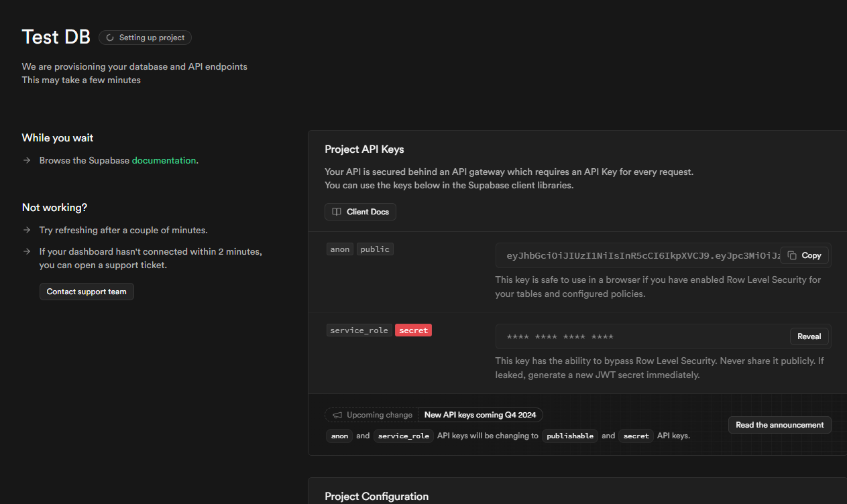Click the public tag next to anon
Image resolution: width=847 pixels, height=504 pixels.
click(374, 249)
